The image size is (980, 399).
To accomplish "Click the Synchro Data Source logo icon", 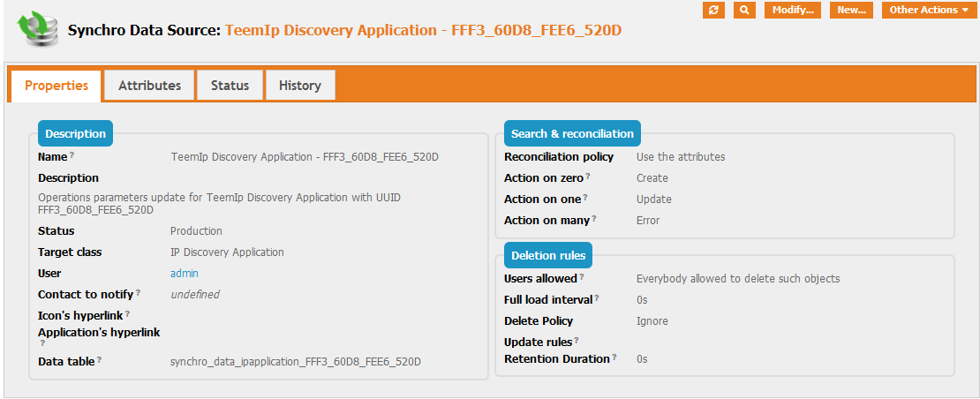I will 37,29.
